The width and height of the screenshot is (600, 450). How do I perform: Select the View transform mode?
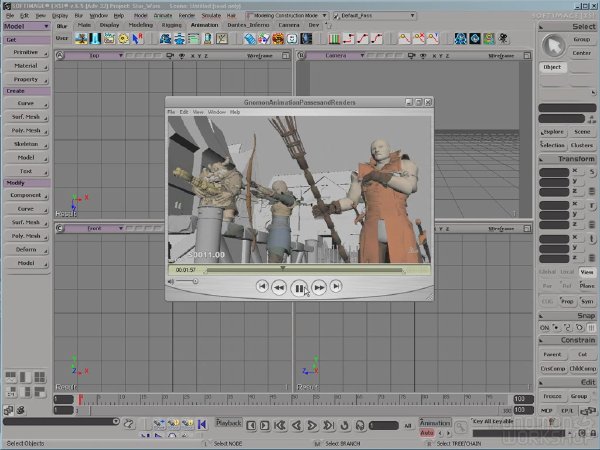[587, 272]
